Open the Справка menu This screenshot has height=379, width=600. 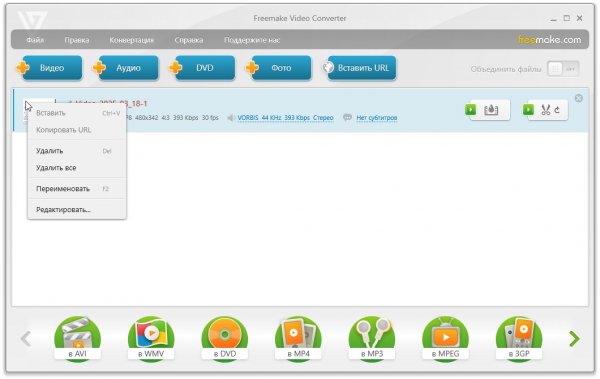189,40
